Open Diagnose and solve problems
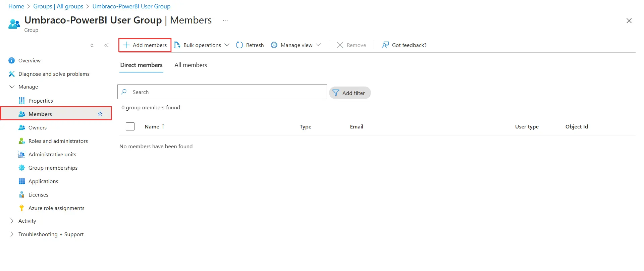The width and height of the screenshot is (644, 271). (54, 74)
